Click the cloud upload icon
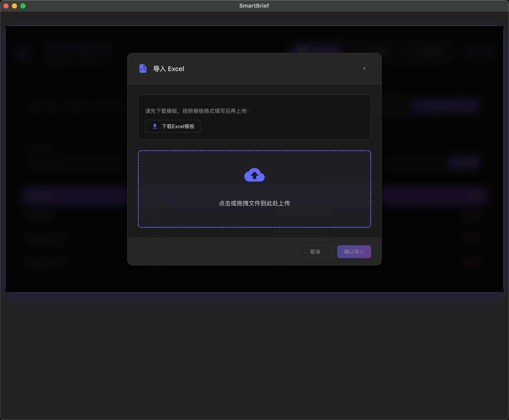509x420 pixels. (x=254, y=175)
